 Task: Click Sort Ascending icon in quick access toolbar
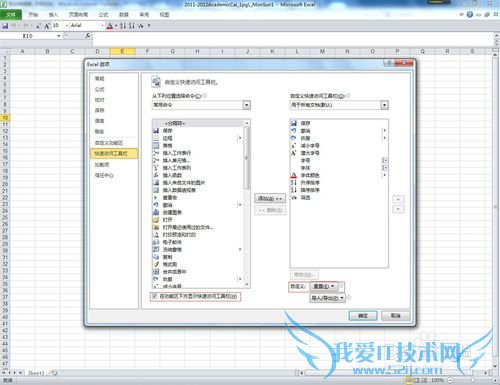coord(123,26)
